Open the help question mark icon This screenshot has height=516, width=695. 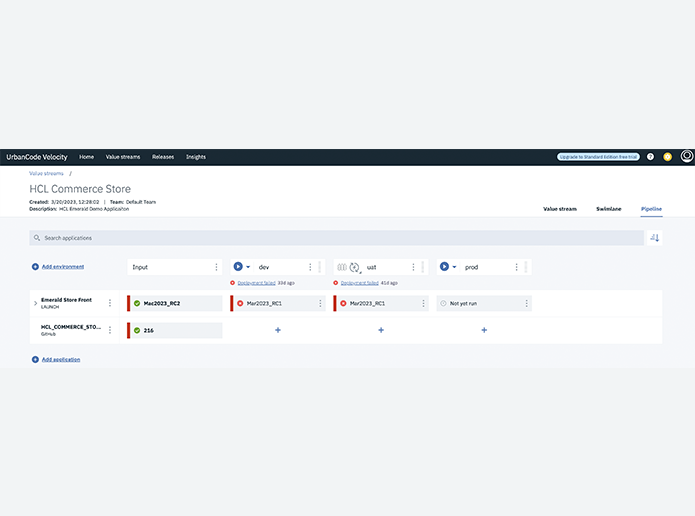(650, 157)
